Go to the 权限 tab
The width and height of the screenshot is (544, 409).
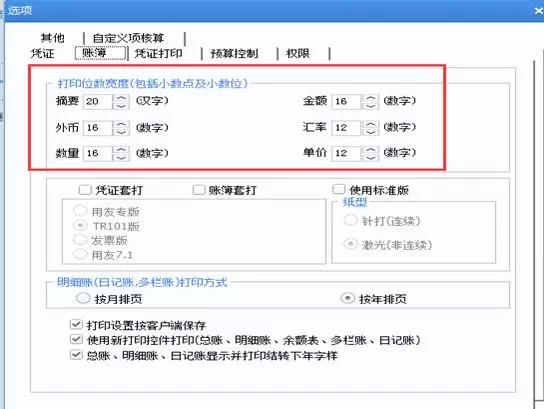point(298,53)
